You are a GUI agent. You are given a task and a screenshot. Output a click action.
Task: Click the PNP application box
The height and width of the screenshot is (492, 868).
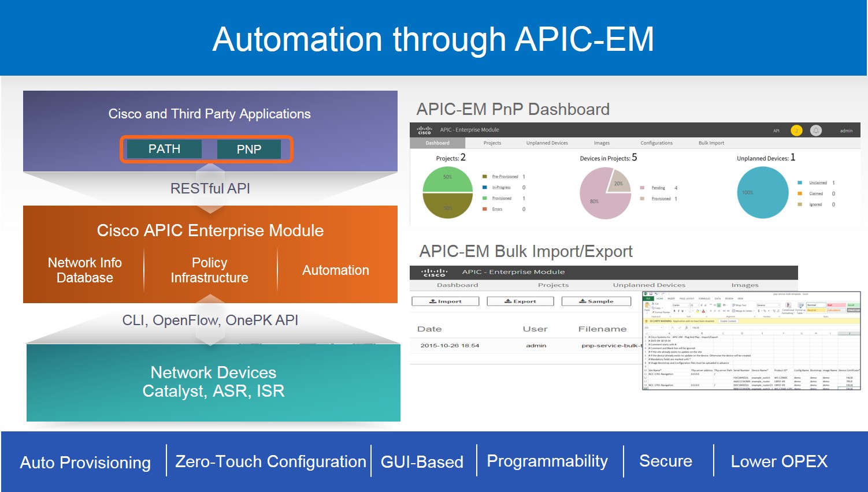coord(249,150)
